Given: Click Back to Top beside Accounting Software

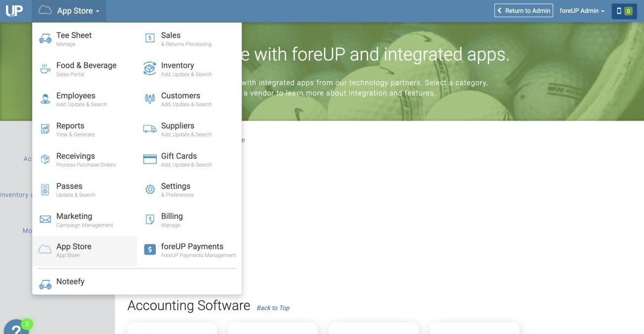Looking at the screenshot, I should [273, 308].
